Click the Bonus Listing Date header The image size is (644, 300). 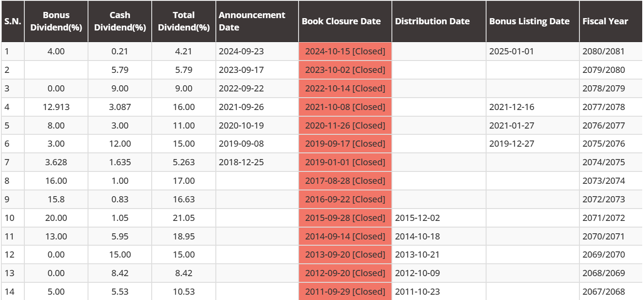pos(533,21)
